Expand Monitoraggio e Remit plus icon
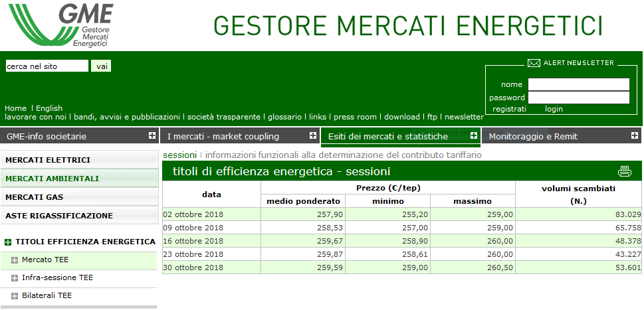The width and height of the screenshot is (644, 310). pyautogui.click(x=635, y=135)
